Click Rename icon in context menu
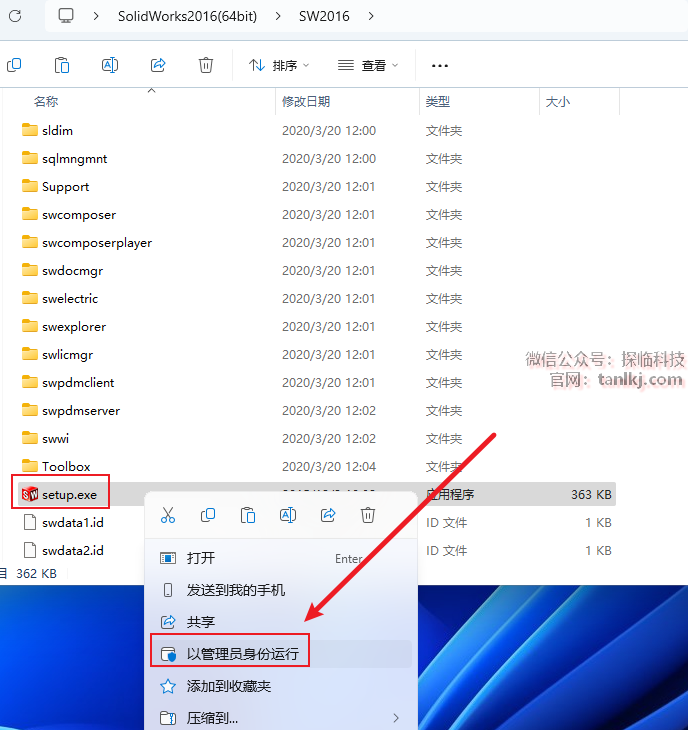This screenshot has width=688, height=730. coord(288,515)
